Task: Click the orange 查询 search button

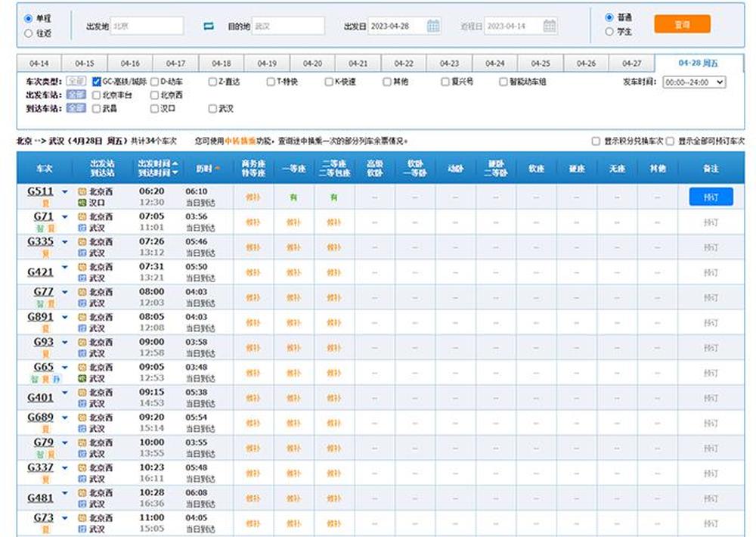Action: 683,23
